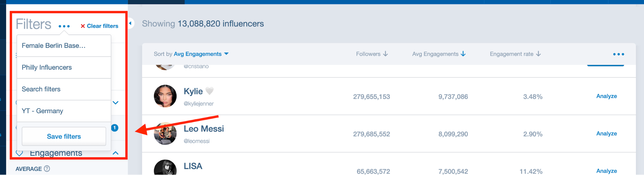The height and width of the screenshot is (175, 644).
Task: Open Leo Messi influencer name
Action: (x=204, y=129)
